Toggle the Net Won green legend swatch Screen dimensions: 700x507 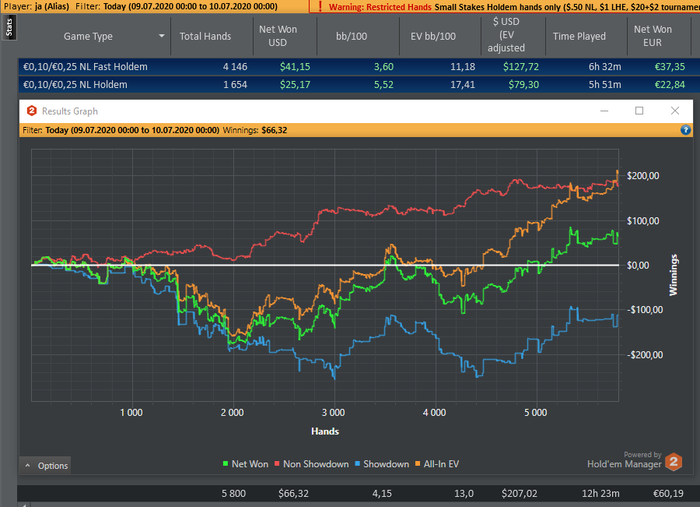point(225,464)
